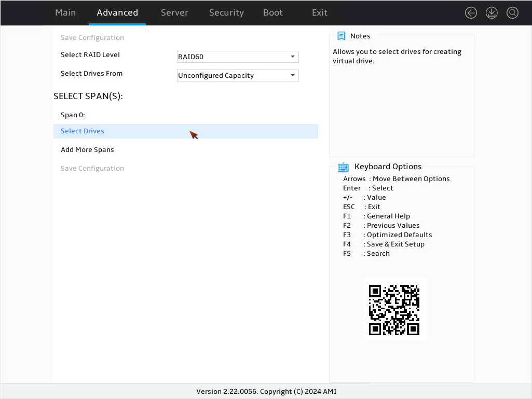Open the Server tab
Image resolution: width=532 pixels, height=399 pixels.
(174, 12)
